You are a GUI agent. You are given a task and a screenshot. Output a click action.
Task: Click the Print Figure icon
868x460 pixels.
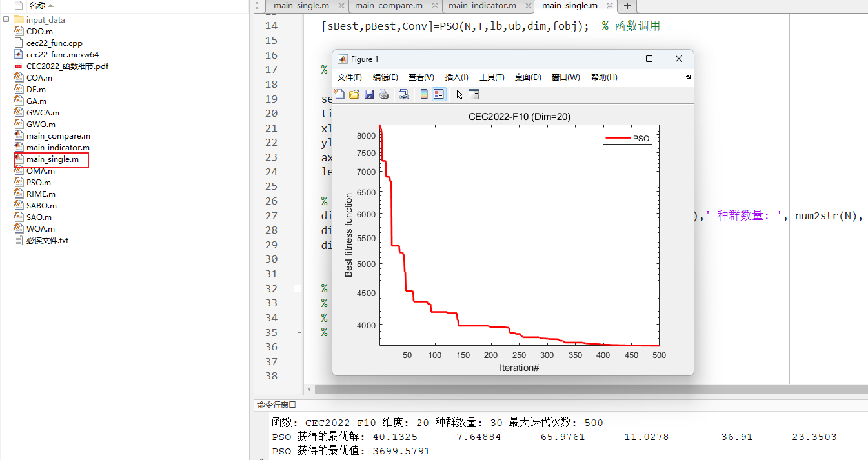pos(383,94)
